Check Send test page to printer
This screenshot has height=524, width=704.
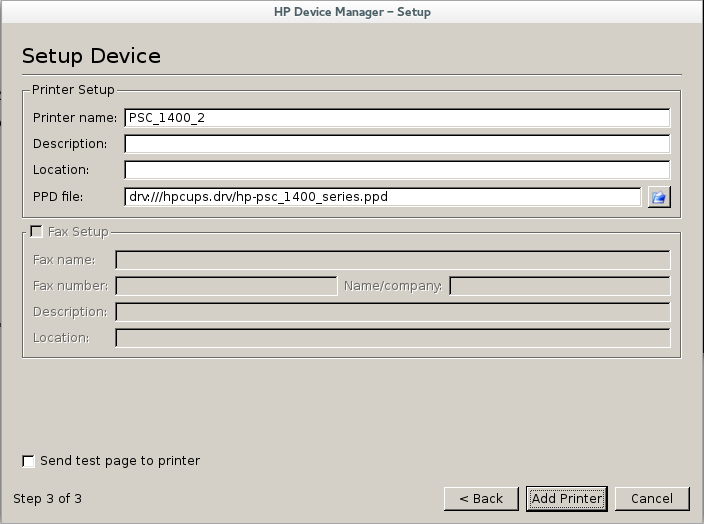(28, 461)
